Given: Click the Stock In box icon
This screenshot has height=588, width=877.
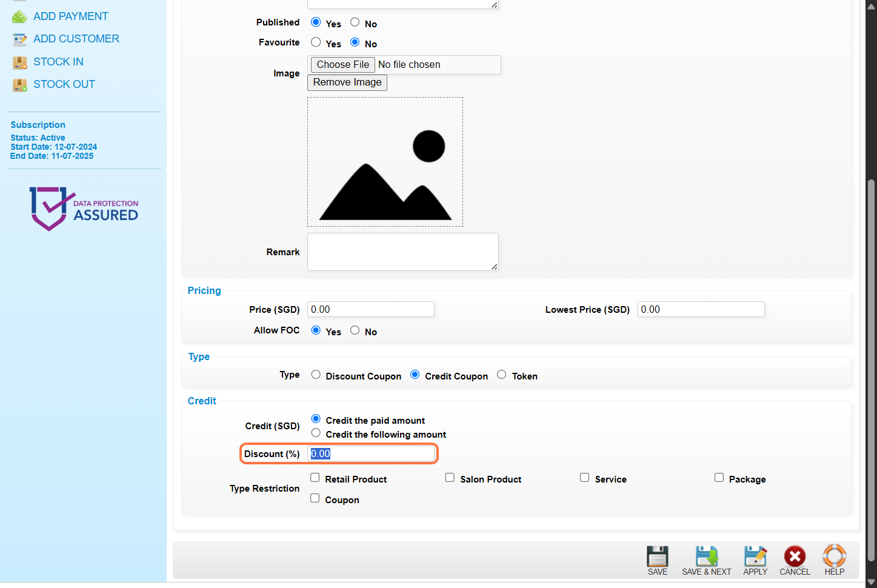Looking at the screenshot, I should point(20,62).
